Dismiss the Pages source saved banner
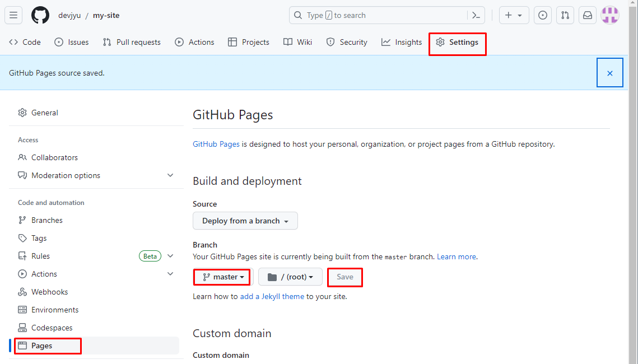 [x=610, y=73]
